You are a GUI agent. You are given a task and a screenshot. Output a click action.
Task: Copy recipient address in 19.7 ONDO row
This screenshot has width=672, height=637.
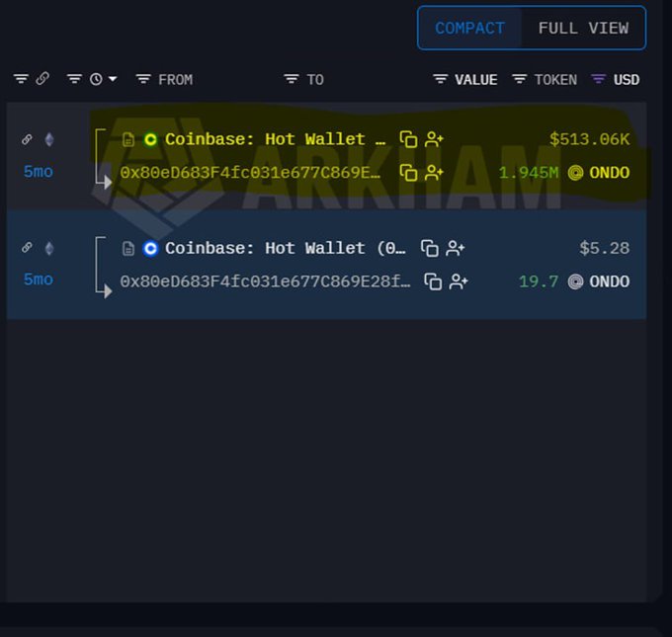point(433,281)
